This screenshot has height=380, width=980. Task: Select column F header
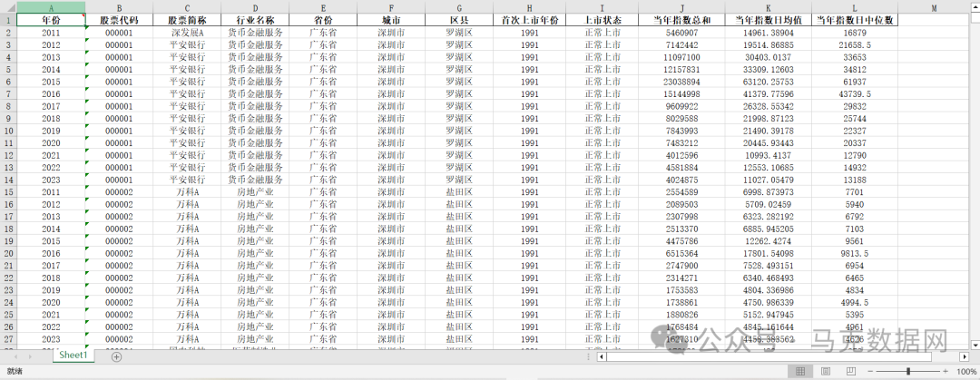(391, 7)
